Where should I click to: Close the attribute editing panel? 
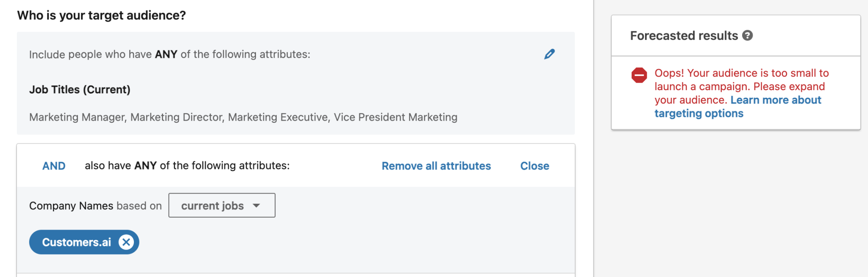[x=534, y=166]
